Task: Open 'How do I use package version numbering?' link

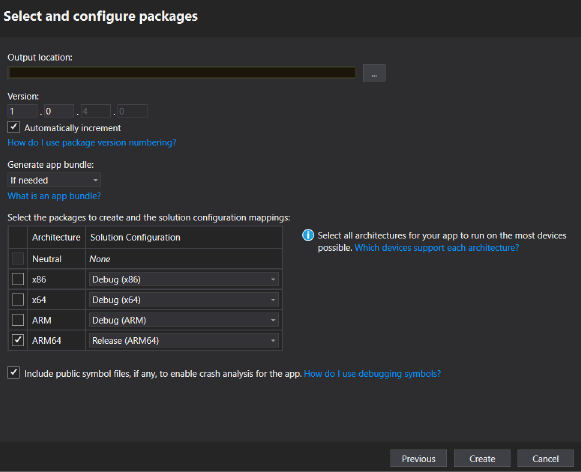Action: click(92, 143)
